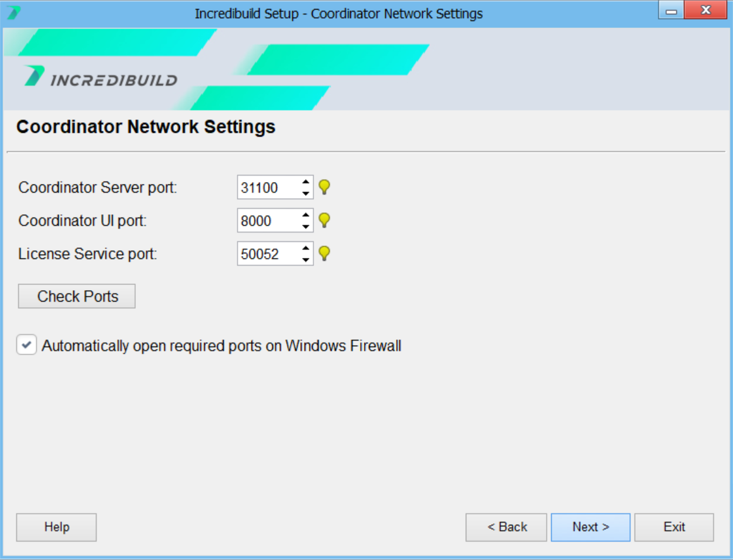
Task: Click the lightbulb hint beside License Service port
Action: 324,253
